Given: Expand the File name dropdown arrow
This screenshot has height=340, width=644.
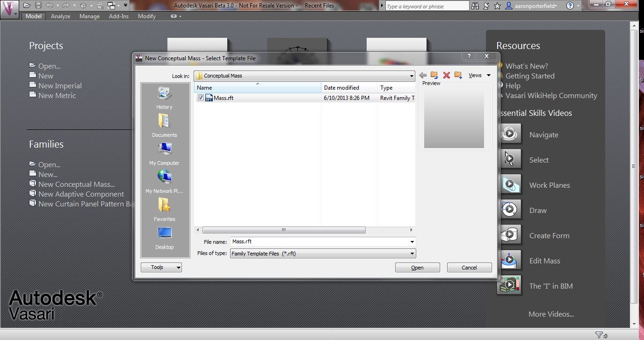Looking at the screenshot, I should click(412, 242).
